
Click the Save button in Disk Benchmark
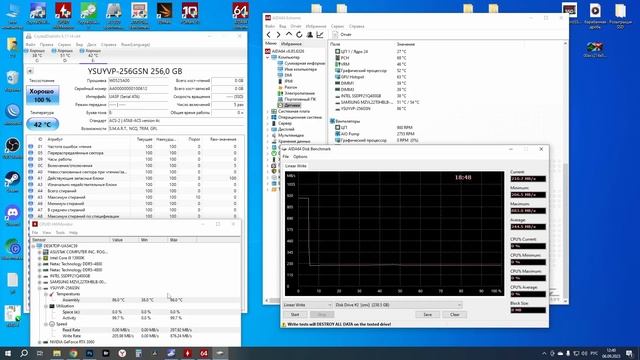tap(427, 315)
